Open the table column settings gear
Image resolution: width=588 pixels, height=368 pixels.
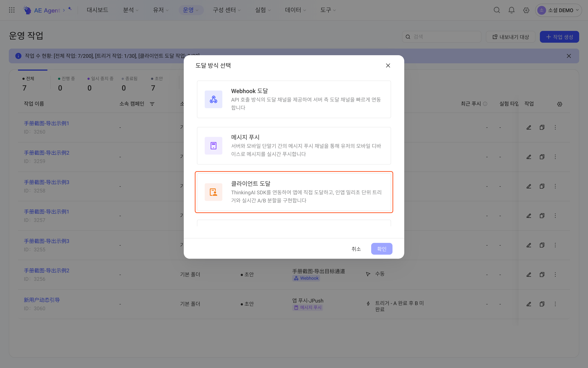[560, 104]
